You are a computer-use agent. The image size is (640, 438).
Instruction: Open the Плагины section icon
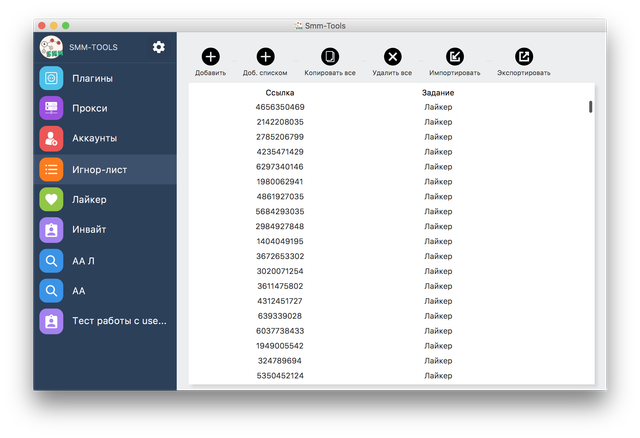click(x=51, y=78)
